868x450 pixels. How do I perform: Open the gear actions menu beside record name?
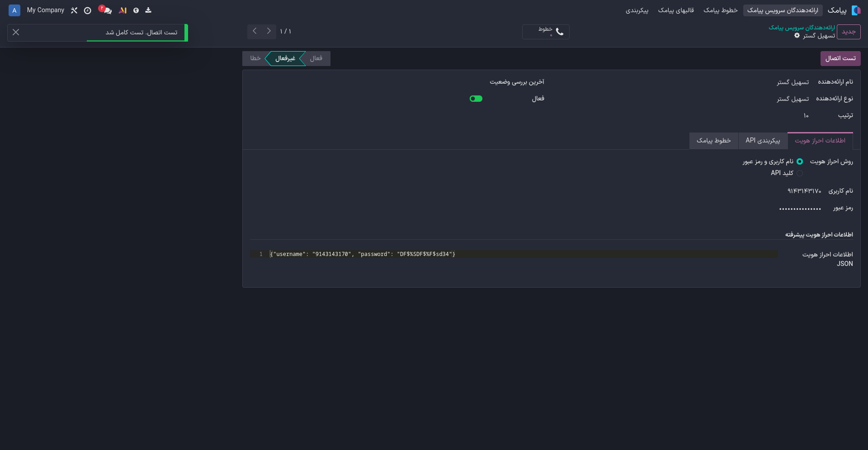coord(797,36)
